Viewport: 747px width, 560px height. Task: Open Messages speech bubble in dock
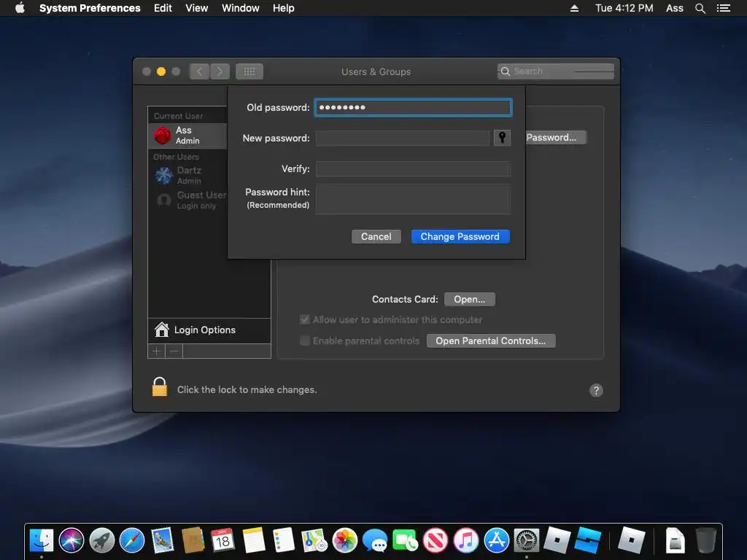(375, 540)
